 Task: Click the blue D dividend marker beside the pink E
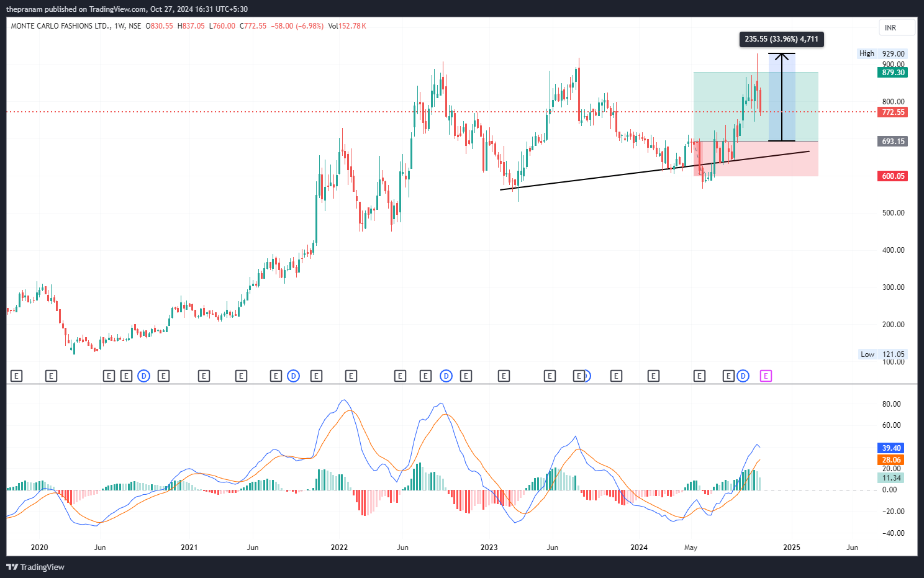[x=743, y=376]
